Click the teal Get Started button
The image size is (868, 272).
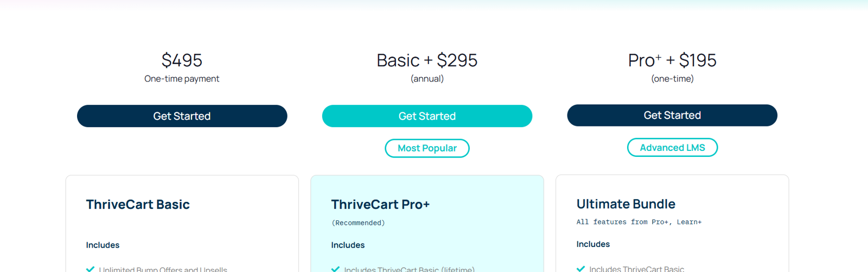pos(427,116)
